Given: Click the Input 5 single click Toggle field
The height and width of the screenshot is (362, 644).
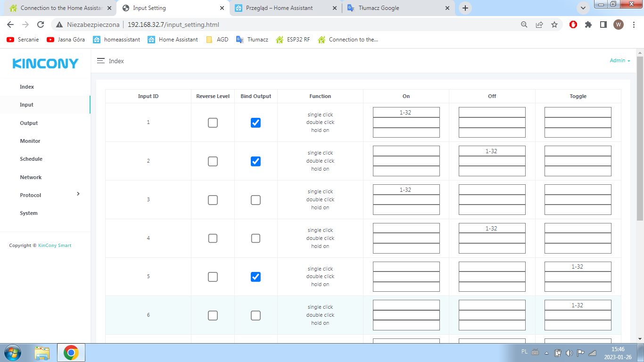Looking at the screenshot, I should pyautogui.click(x=578, y=267).
